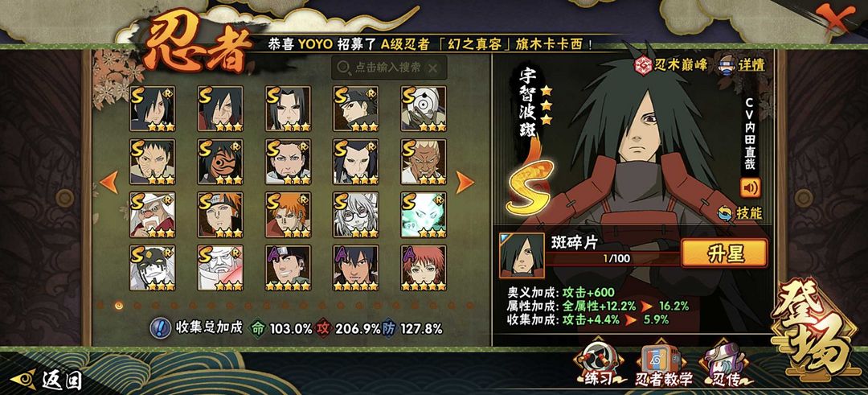Select the highlighted second page dot indicator

tap(118, 305)
